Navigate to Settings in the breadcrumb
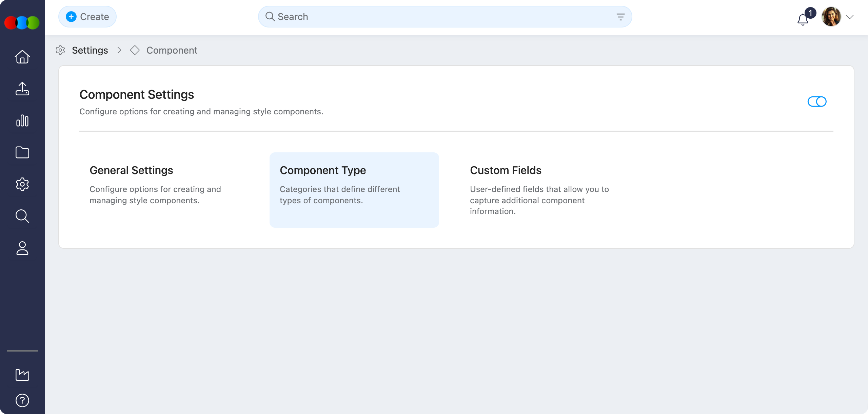This screenshot has height=414, width=868. (x=90, y=50)
